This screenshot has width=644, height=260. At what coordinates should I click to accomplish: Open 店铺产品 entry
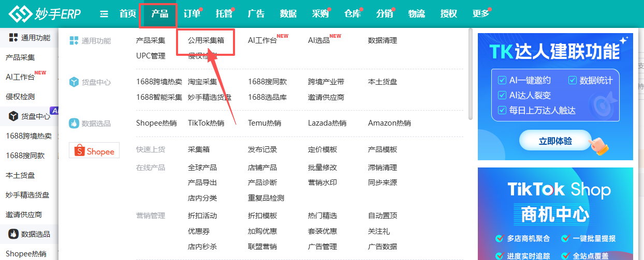coord(262,167)
